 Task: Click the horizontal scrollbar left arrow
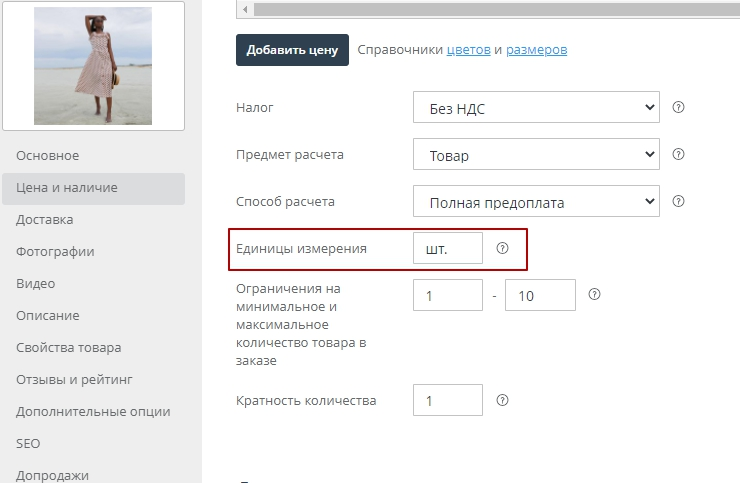(246, 9)
